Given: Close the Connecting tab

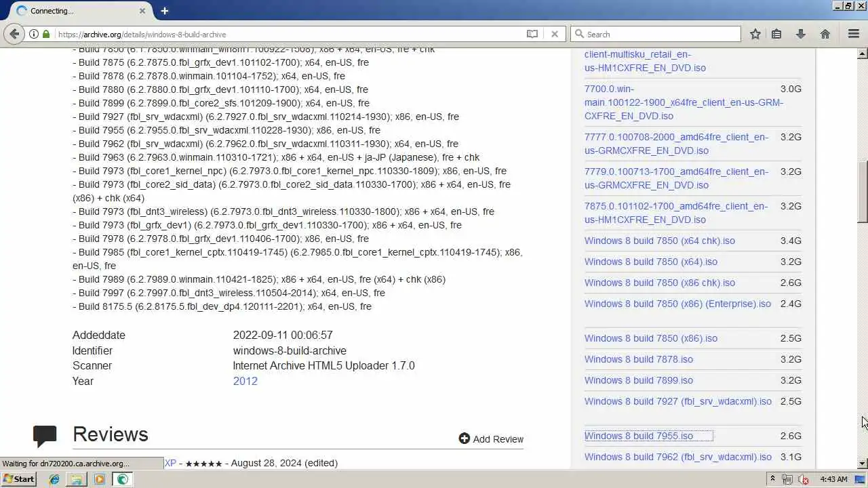Looking at the screenshot, I should click(x=142, y=11).
